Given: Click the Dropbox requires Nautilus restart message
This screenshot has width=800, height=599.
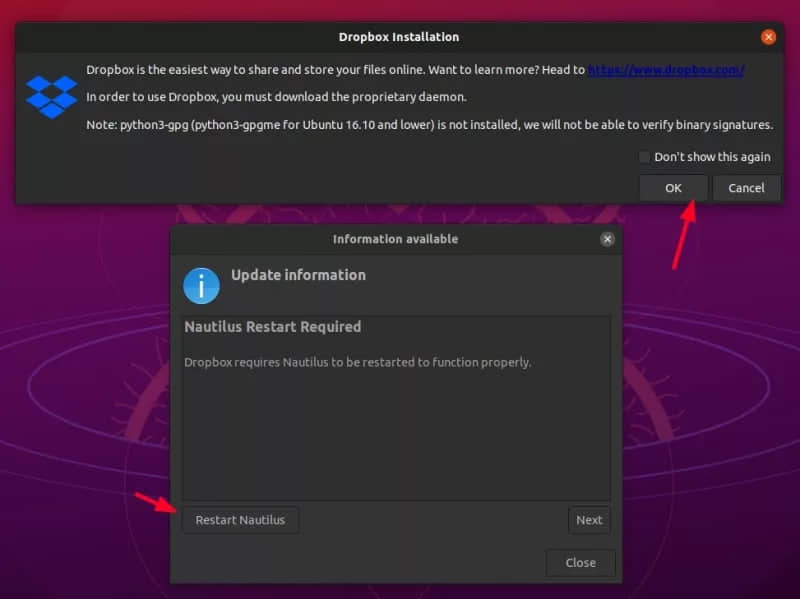Looking at the screenshot, I should [357, 362].
